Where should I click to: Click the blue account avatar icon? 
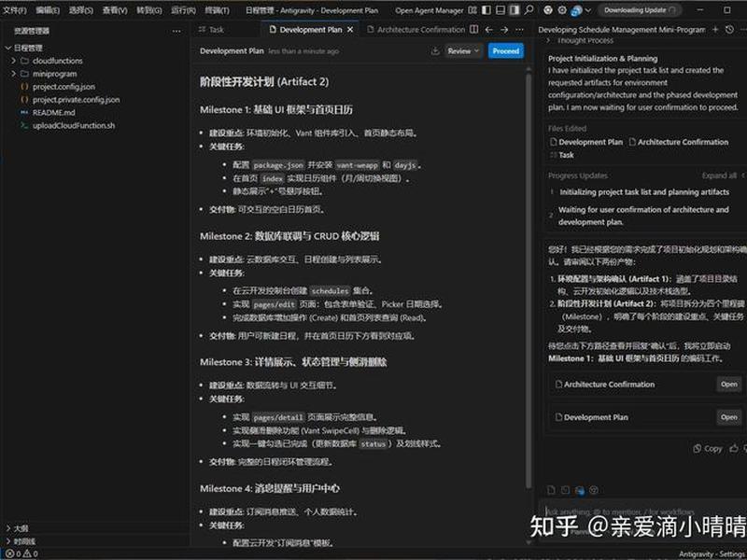576,10
